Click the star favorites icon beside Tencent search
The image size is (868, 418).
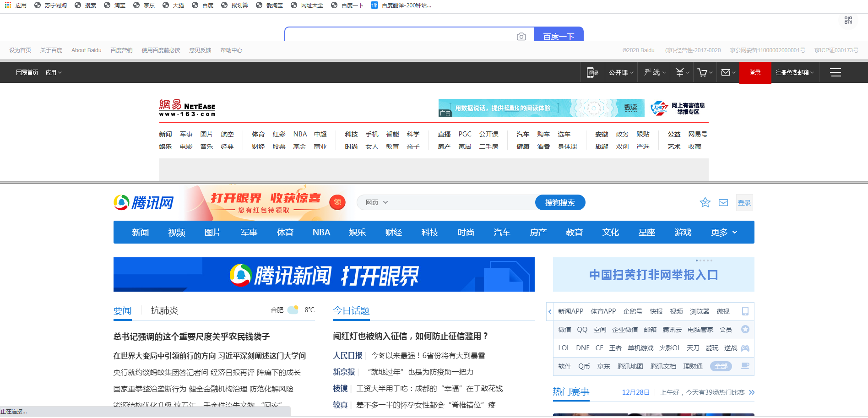(x=705, y=202)
